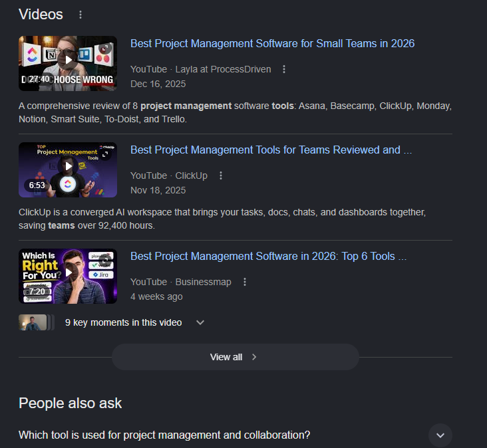The width and height of the screenshot is (487, 448).
Task: Click the arrow icon inside View all button
Action: [254, 357]
